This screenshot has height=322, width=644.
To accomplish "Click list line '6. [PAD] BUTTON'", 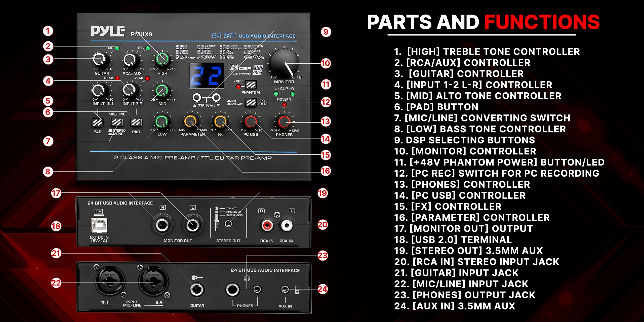I will tap(436, 107).
